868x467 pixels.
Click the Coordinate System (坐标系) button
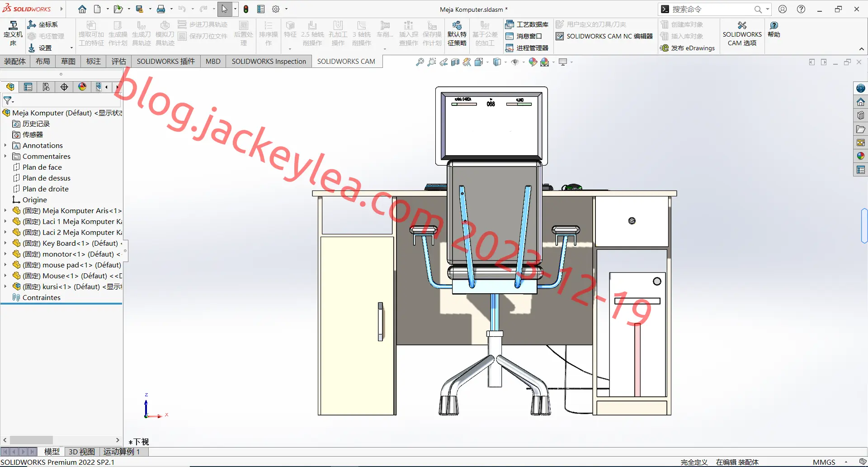(43, 24)
